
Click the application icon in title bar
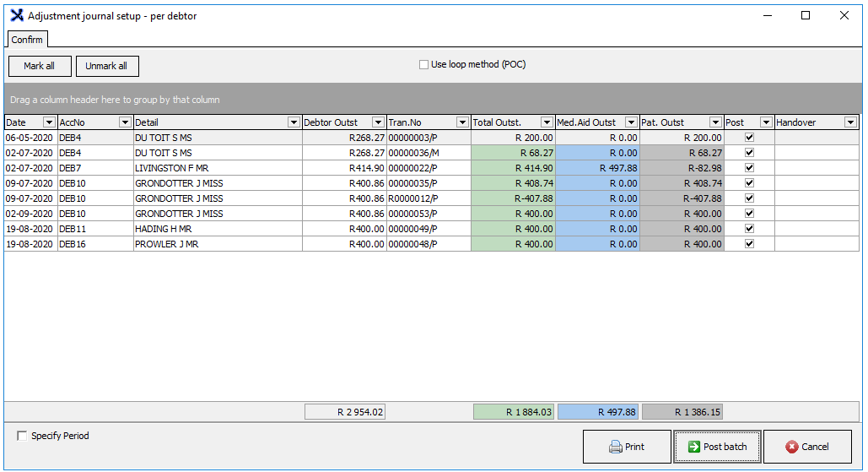point(16,15)
